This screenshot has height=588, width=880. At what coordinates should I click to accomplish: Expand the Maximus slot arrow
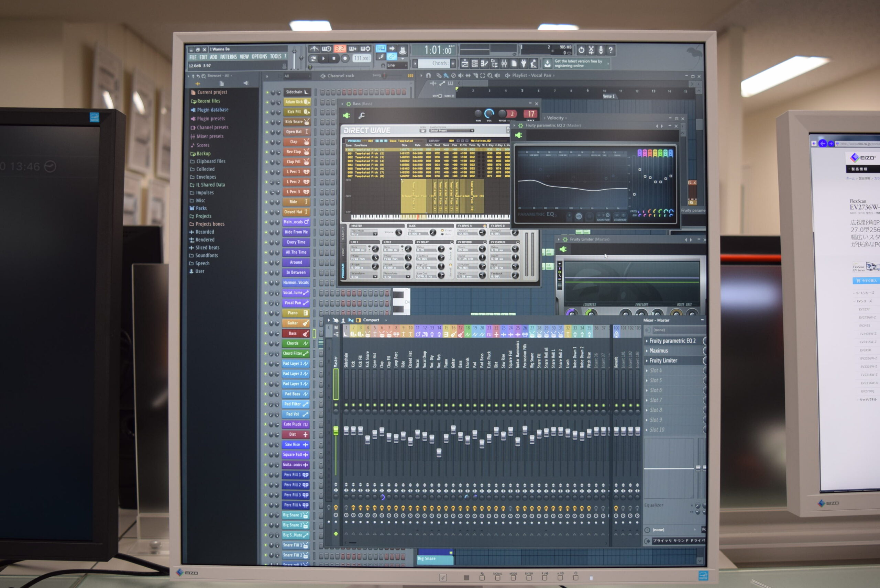646,351
